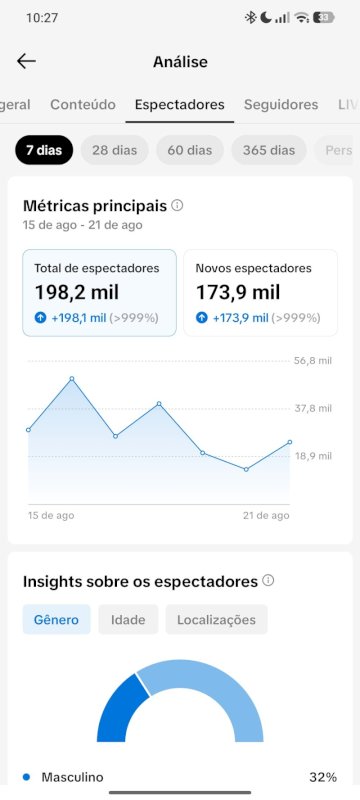Select the 28 dias period chip

click(115, 150)
